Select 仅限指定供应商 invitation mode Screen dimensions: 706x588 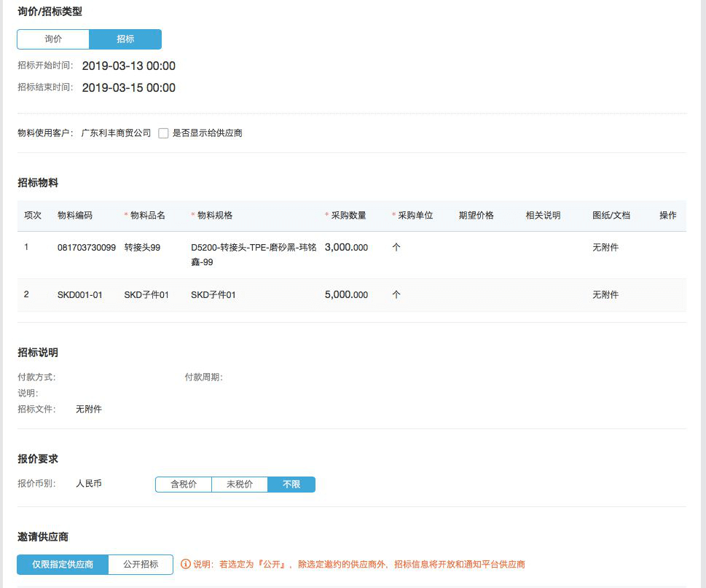tap(63, 565)
